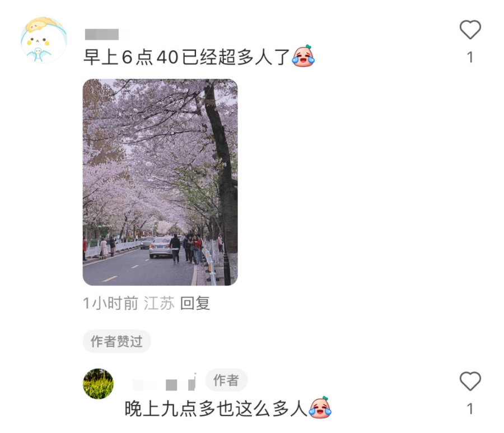Tap the 江苏 location label

(x=159, y=303)
